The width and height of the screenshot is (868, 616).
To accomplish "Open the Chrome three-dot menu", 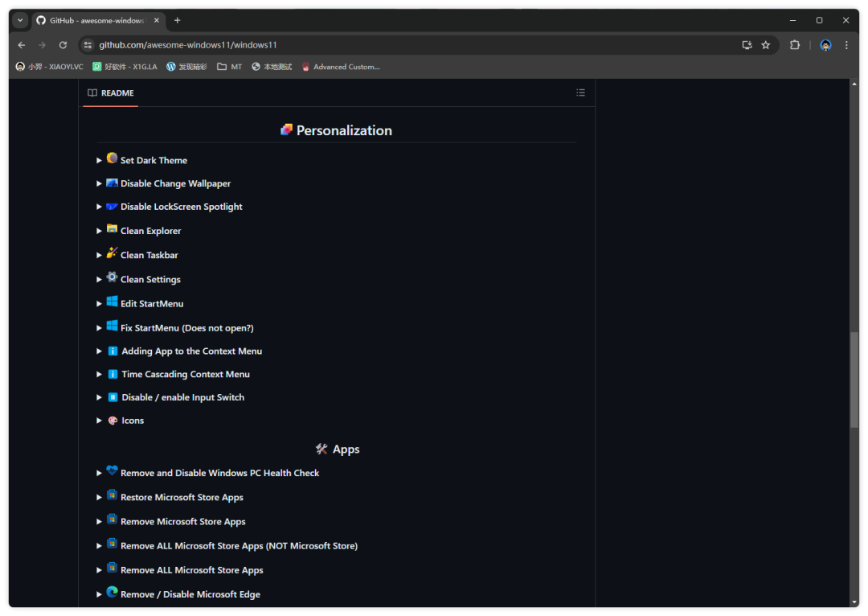I will pyautogui.click(x=846, y=45).
